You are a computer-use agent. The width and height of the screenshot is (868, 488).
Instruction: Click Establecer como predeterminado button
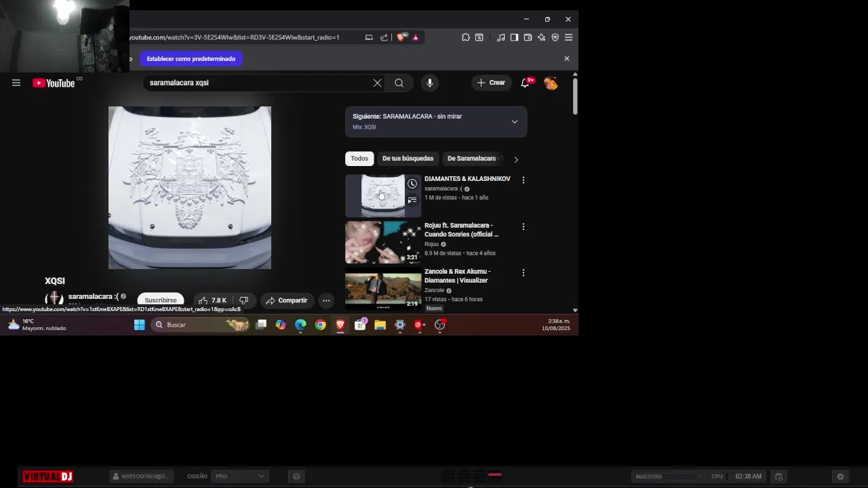click(191, 59)
